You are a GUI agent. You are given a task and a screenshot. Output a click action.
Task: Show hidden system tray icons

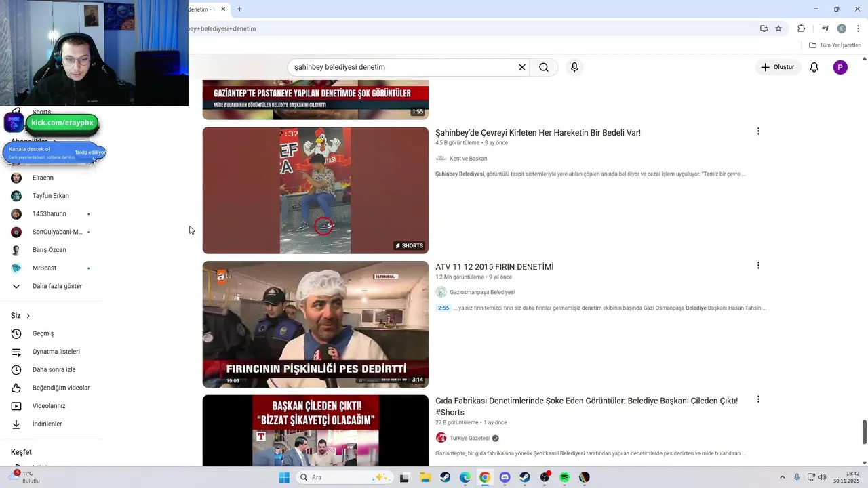point(782,477)
